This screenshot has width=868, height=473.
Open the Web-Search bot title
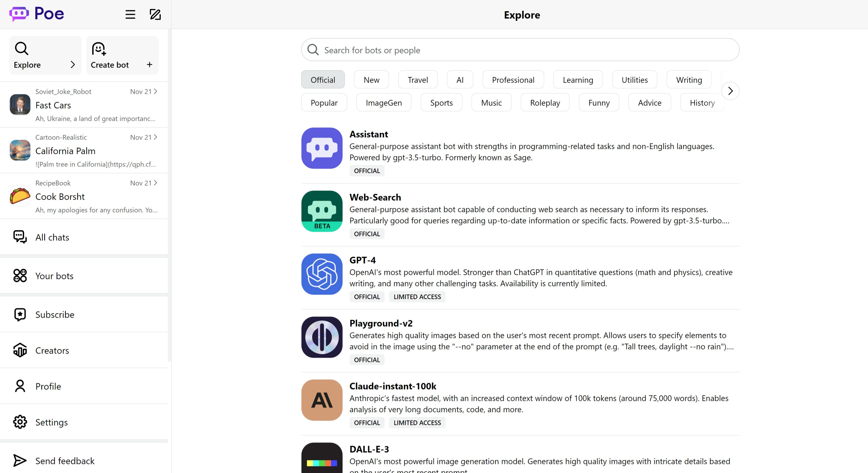point(375,197)
